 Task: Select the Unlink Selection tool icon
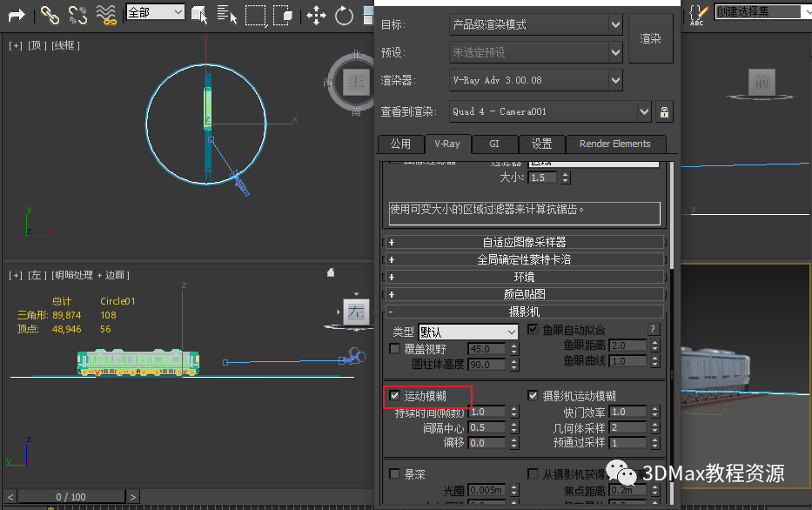77,15
